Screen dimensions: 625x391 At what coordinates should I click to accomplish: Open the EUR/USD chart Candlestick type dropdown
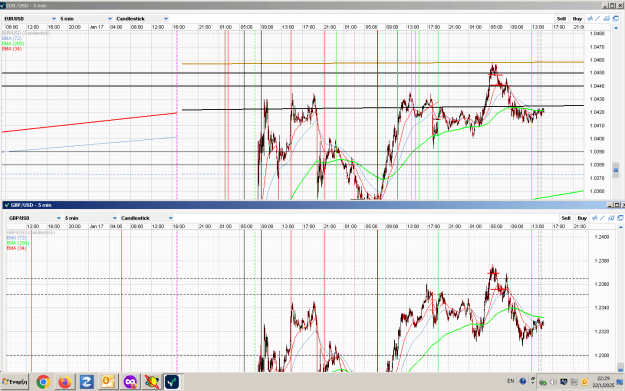pos(142,19)
